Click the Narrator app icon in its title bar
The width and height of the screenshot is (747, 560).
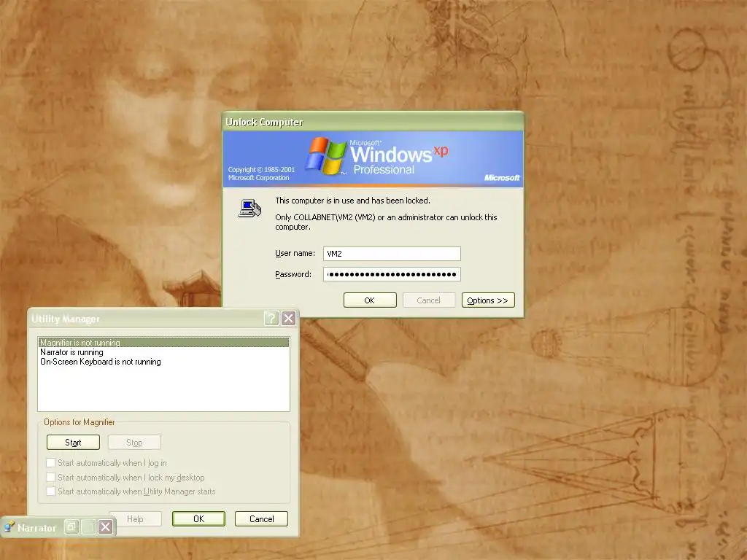[x=9, y=527]
